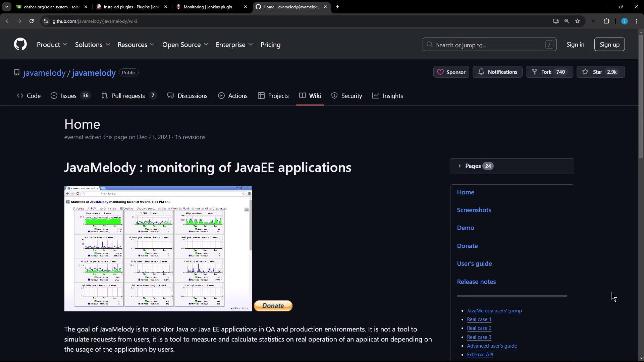This screenshot has width=644, height=362.
Task: Click the GitHub octocat logo
Action: point(20,44)
